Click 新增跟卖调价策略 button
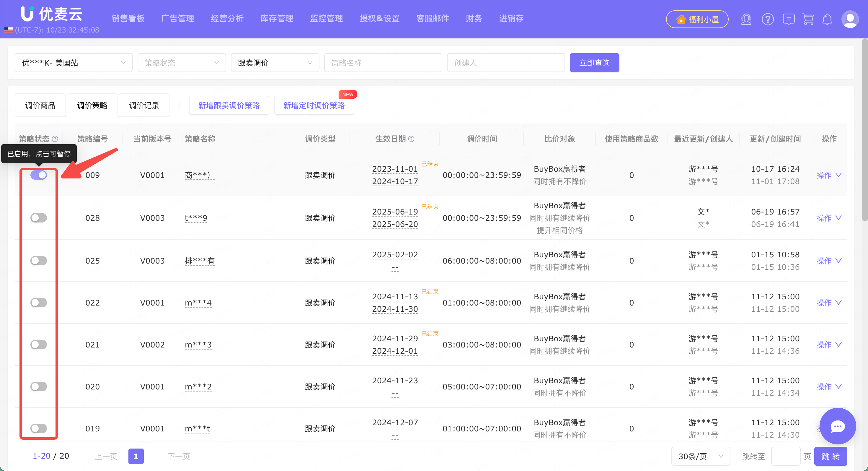868x471 pixels. (229, 105)
